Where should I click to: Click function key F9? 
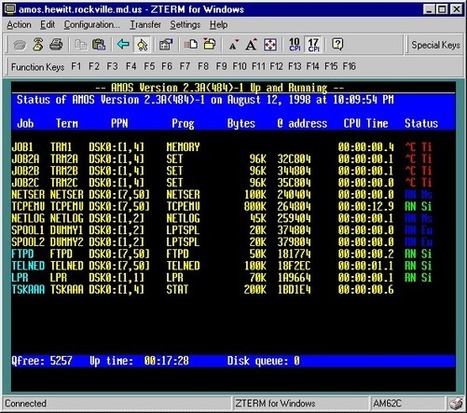point(221,66)
